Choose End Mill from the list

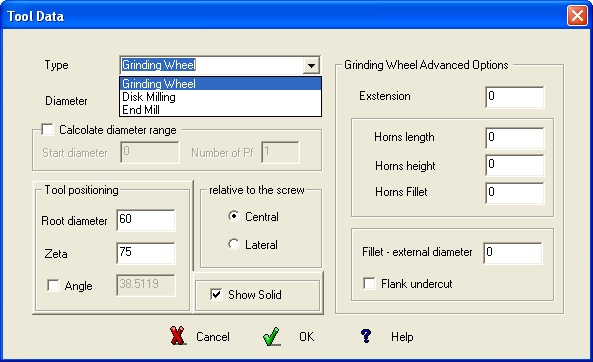pyautogui.click(x=220, y=110)
